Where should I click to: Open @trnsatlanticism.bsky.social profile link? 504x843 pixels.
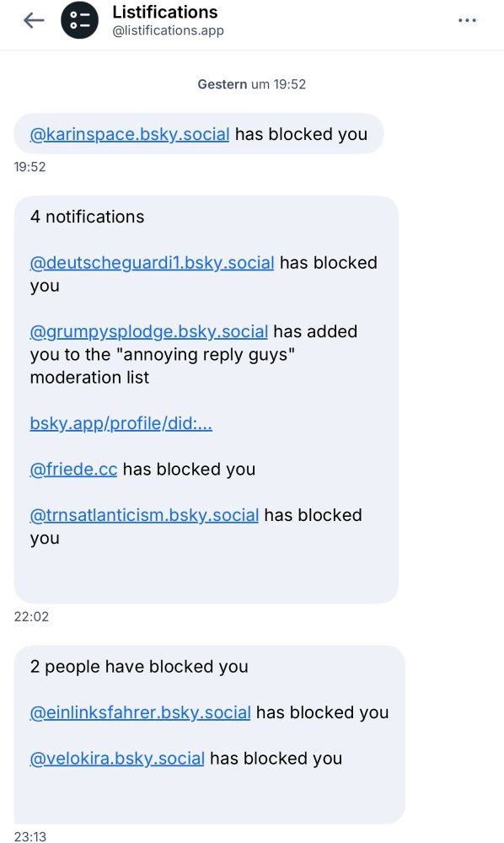click(143, 515)
